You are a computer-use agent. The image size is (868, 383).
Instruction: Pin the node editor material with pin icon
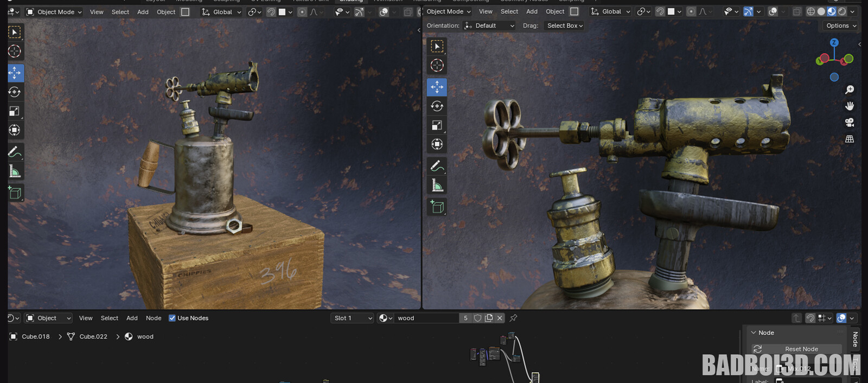click(513, 318)
